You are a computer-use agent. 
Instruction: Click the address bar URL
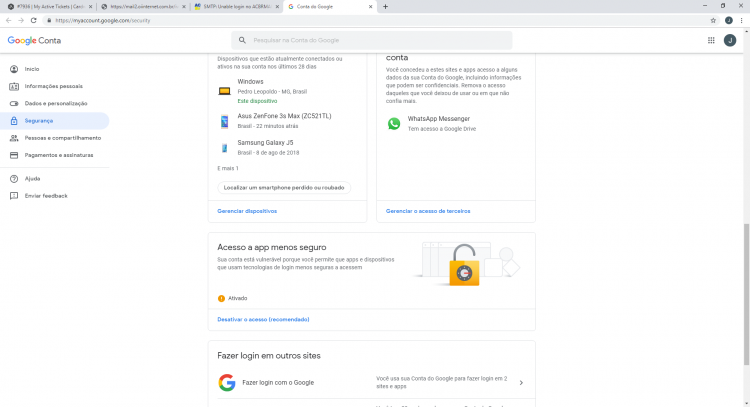[x=102, y=21]
